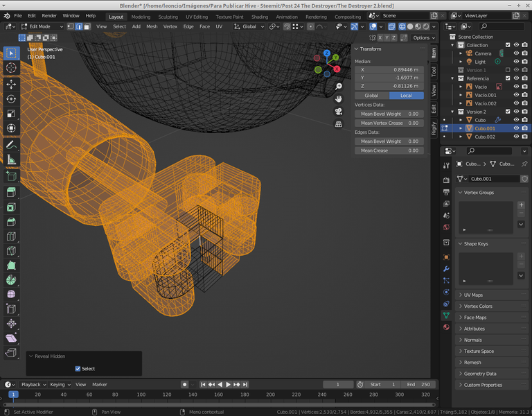The height and width of the screenshot is (416, 532).
Task: Select the Inset Faces tool
Action: click(x=11, y=207)
